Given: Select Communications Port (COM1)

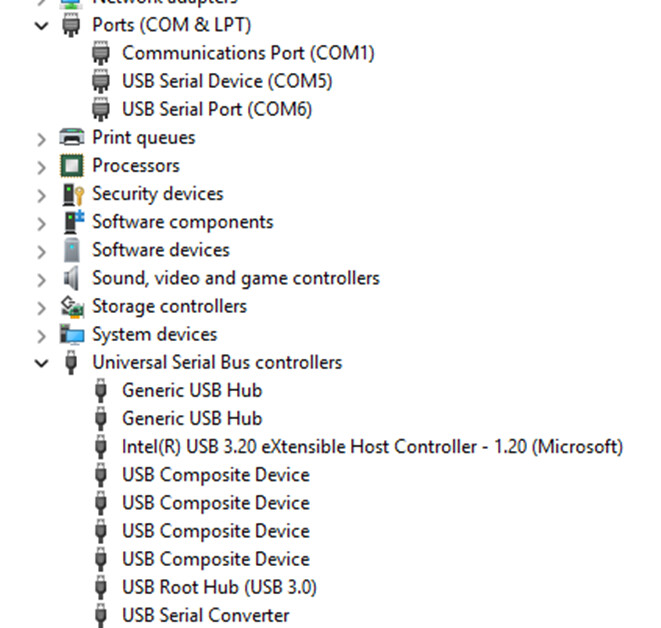Looking at the screenshot, I should [248, 53].
